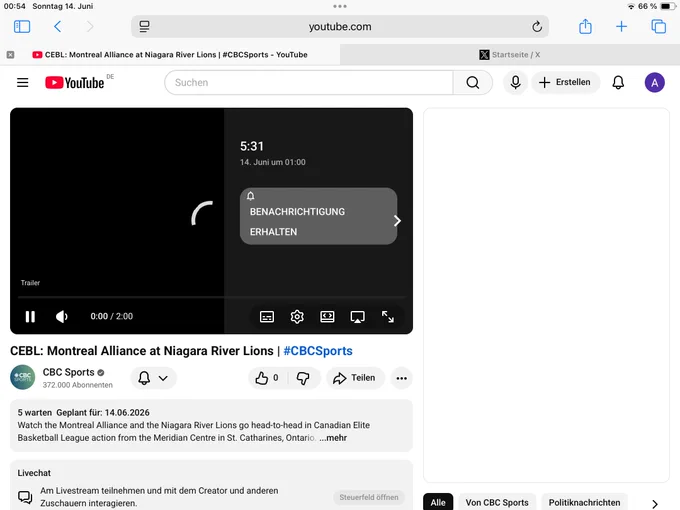Image resolution: width=680 pixels, height=510 pixels.
Task: Seek on the video progress bar
Action: click(x=212, y=297)
